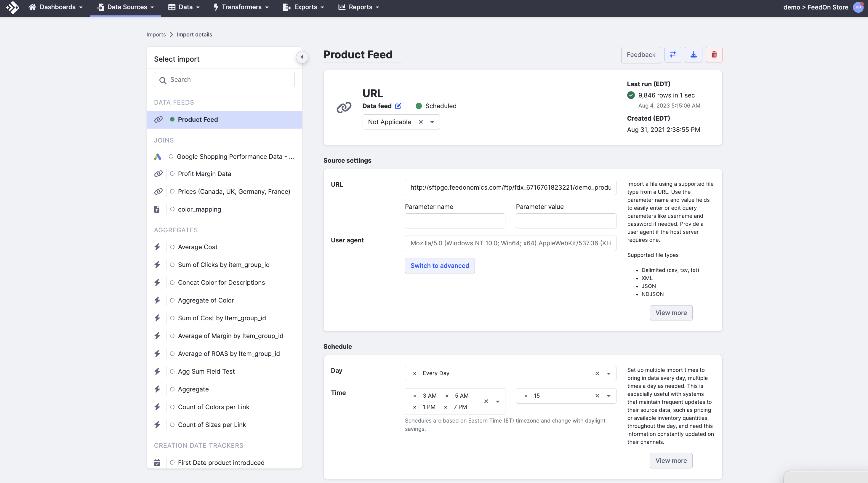Click the red delete trash icon
The height and width of the screenshot is (483, 868).
coord(714,55)
